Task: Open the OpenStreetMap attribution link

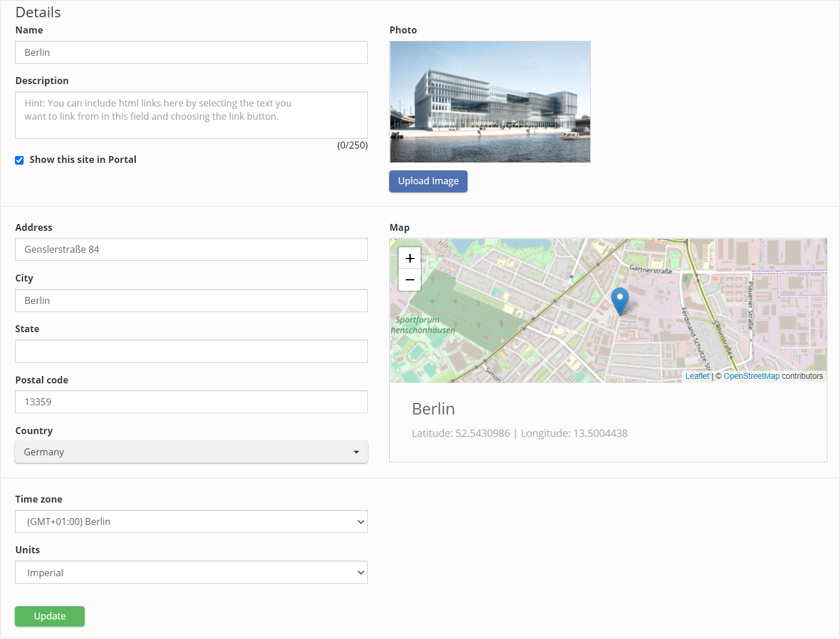Action: (x=751, y=375)
